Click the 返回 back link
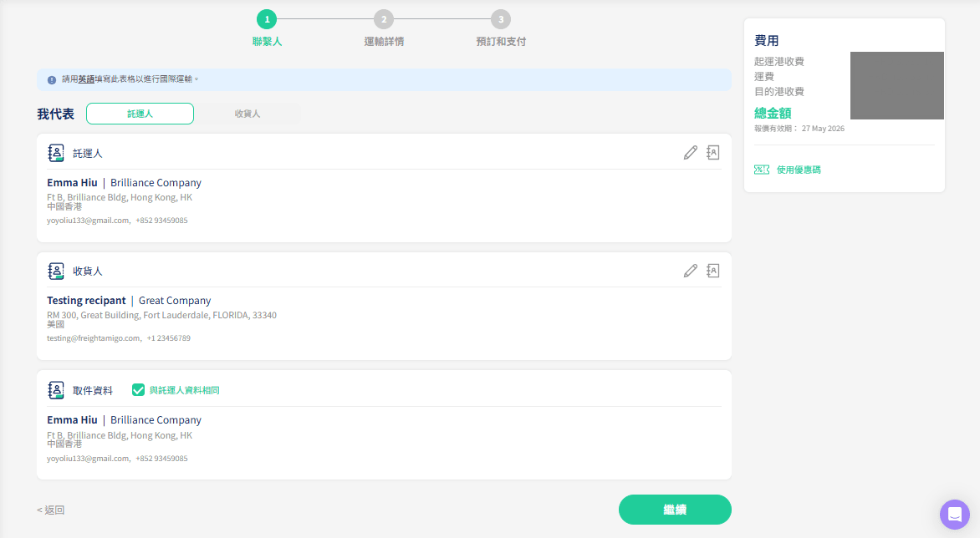Image resolution: width=980 pixels, height=538 pixels. [51, 510]
